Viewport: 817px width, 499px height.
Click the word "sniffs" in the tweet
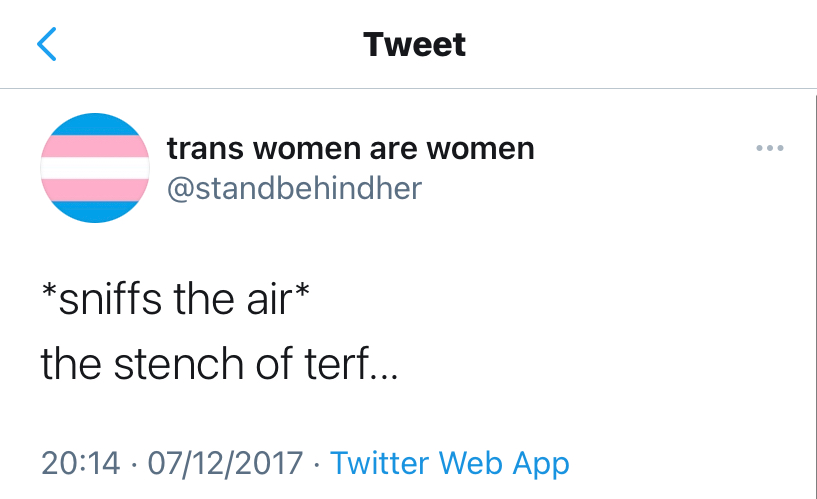(x=107, y=300)
